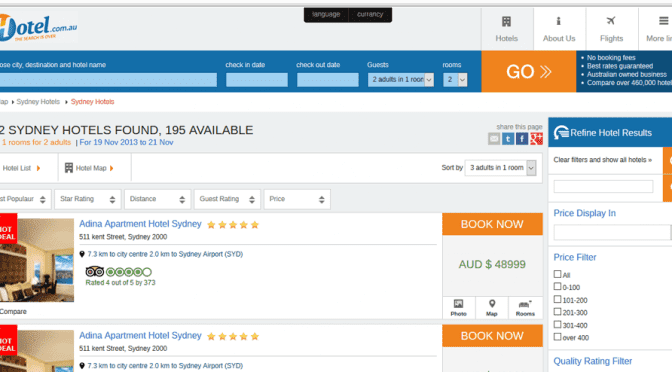The width and height of the screenshot is (672, 372).
Task: Click the Hotel.com.au logo
Action: 38,28
